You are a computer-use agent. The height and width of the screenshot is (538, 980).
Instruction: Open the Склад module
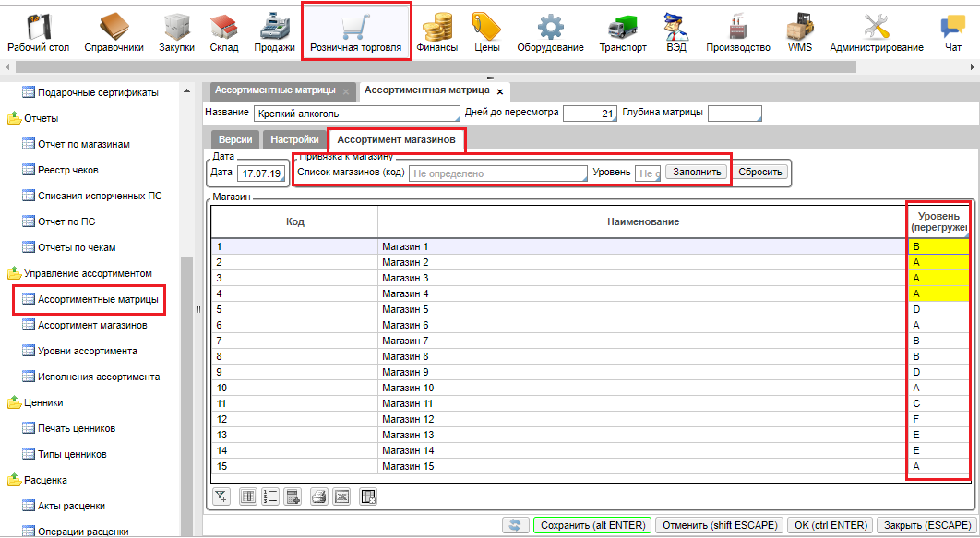[223, 32]
